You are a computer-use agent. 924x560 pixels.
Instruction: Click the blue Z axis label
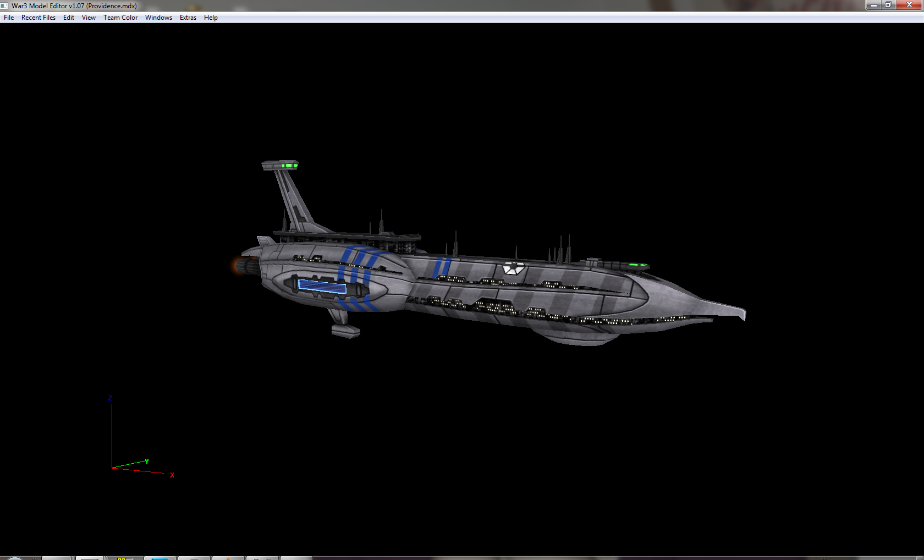[x=110, y=398]
